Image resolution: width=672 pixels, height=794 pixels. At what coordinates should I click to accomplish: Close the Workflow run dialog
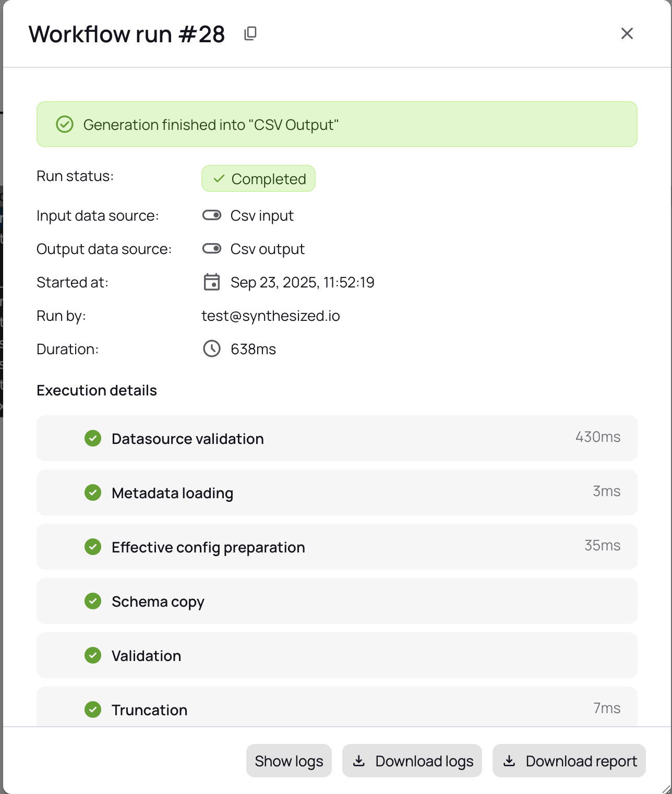(x=627, y=34)
